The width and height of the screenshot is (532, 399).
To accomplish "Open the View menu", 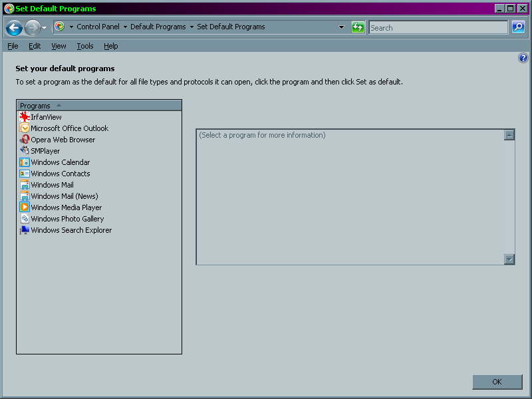I will coord(59,46).
